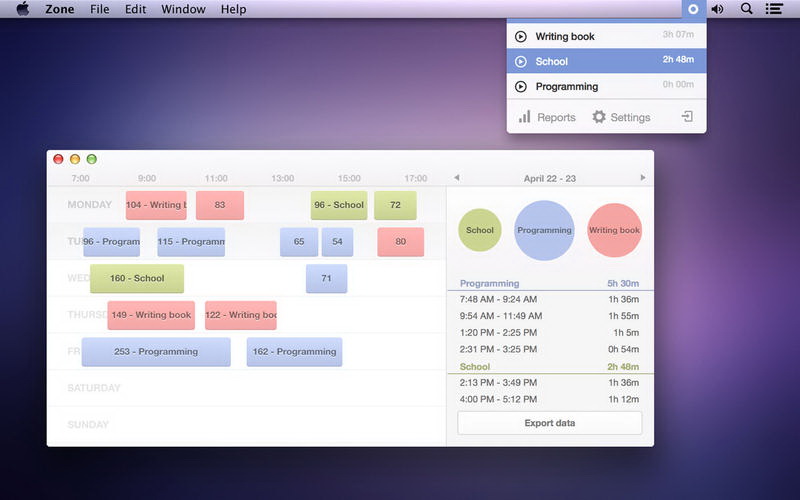Click the quit arrow icon in popup
The height and width of the screenshot is (500, 800).
(x=687, y=117)
